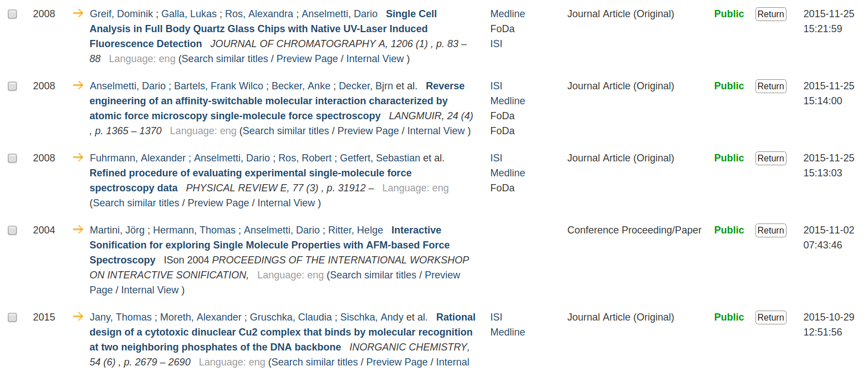Open Internal View of Physical Review E article
Viewport: 868px width, 371px height.
click(x=286, y=203)
